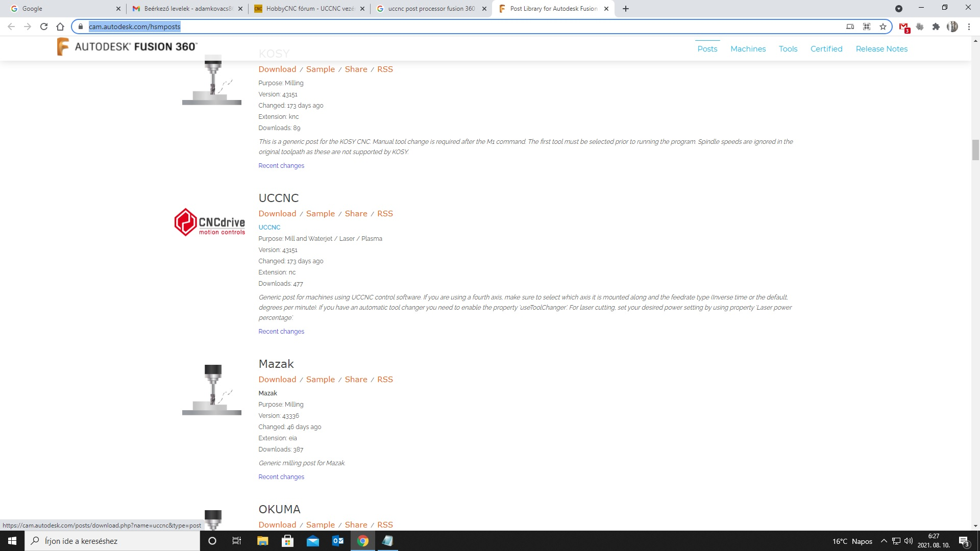Open the Sample link under Mazak

click(x=321, y=380)
